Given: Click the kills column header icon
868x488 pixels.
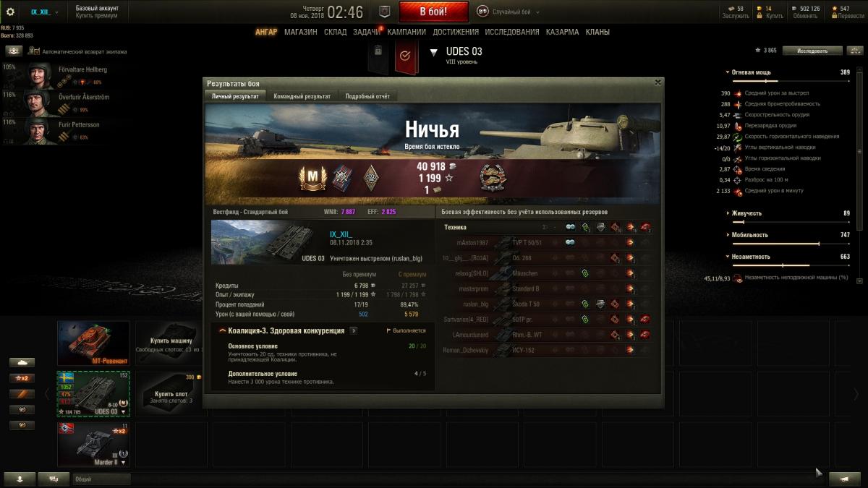Looking at the screenshot, I should (x=645, y=227).
